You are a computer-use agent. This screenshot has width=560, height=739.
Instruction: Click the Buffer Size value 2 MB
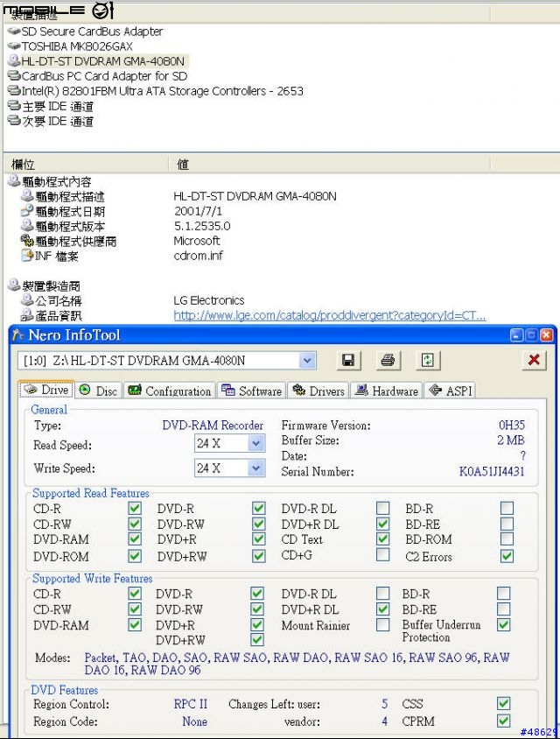point(510,440)
